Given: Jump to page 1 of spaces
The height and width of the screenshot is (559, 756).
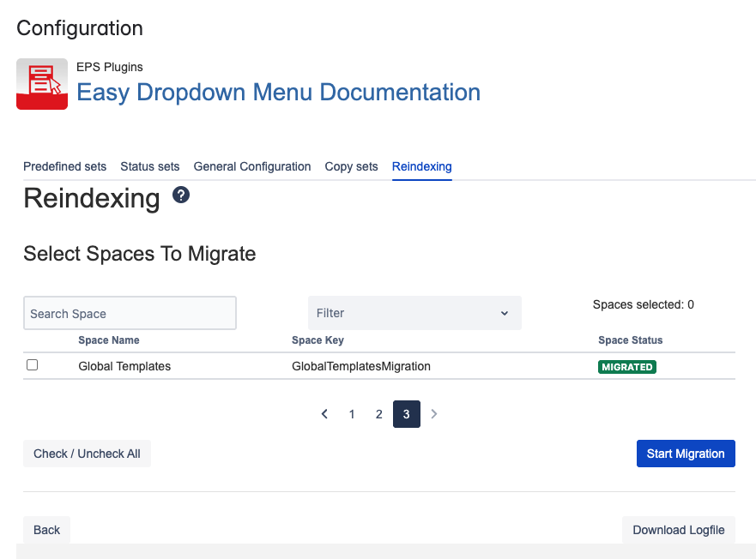Looking at the screenshot, I should coord(352,414).
